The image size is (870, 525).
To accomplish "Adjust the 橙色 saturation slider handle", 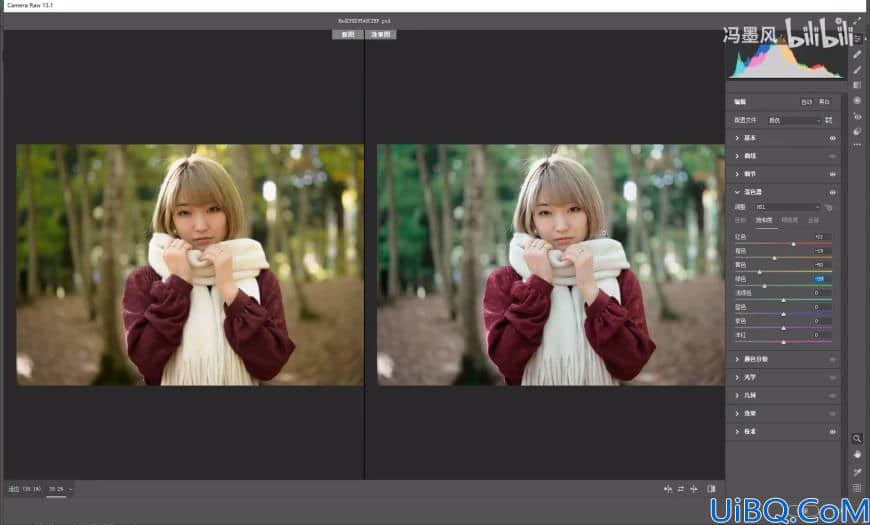I will point(775,258).
